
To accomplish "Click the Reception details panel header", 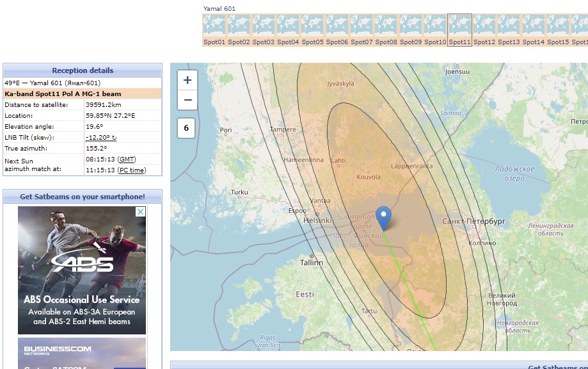I will (x=83, y=70).
